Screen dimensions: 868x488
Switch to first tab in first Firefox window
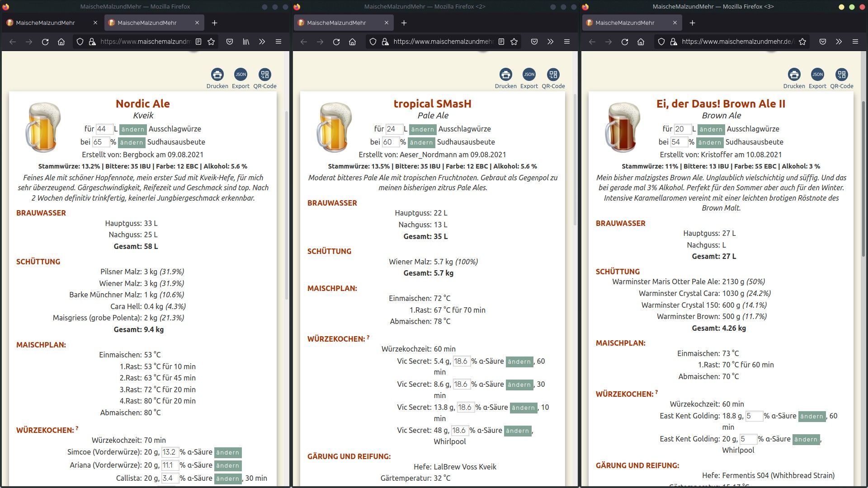click(x=52, y=23)
